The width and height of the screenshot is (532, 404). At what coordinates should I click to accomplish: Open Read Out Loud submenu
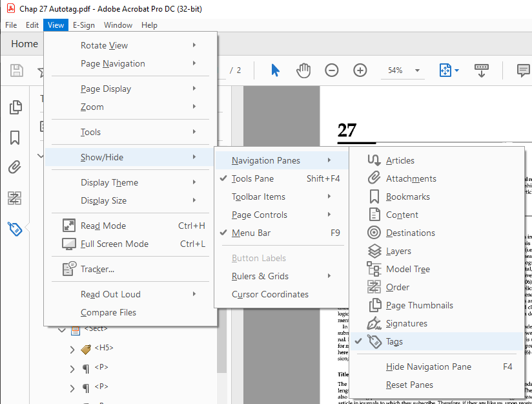130,294
